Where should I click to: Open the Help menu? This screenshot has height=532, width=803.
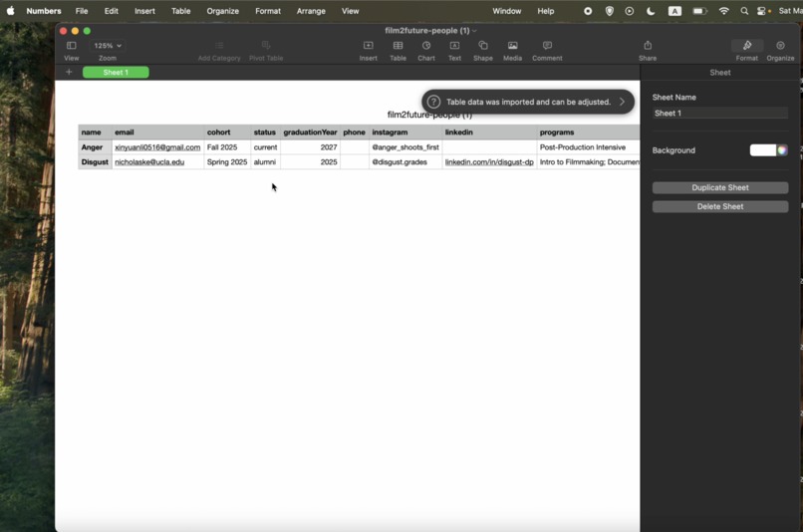(545, 11)
